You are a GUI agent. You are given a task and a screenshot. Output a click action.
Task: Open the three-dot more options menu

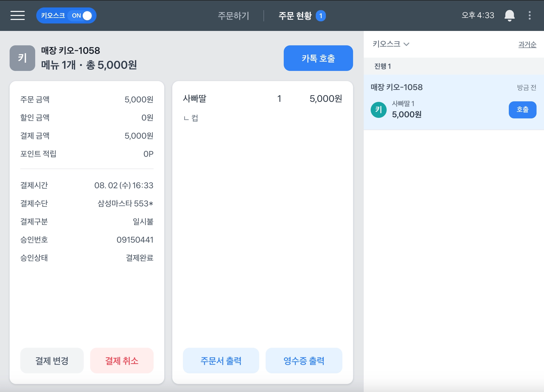[x=530, y=15]
